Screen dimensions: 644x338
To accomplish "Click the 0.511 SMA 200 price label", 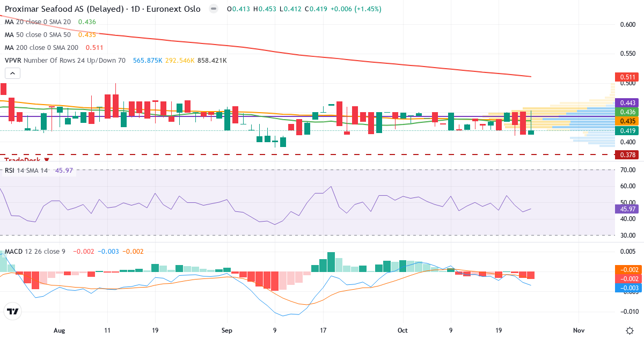I will 627,77.
